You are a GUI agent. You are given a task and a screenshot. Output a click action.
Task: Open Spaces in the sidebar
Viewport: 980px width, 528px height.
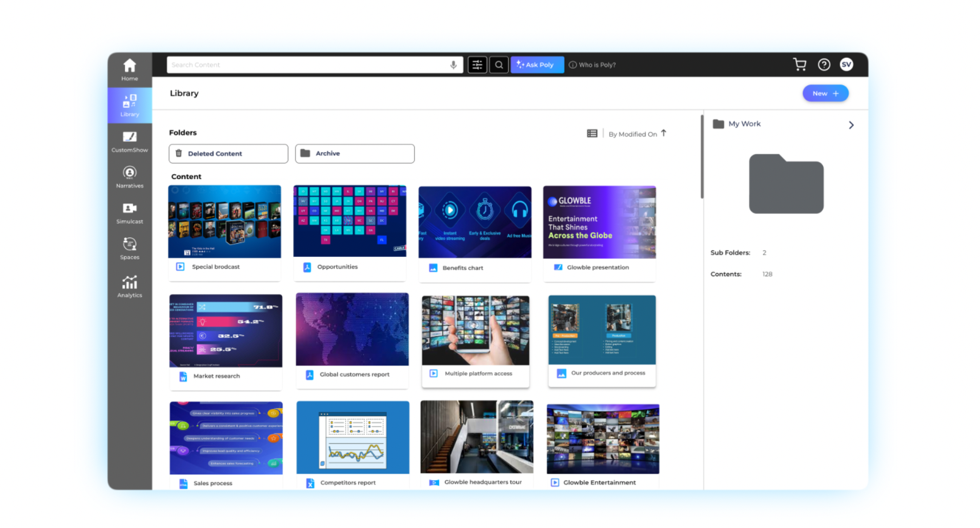129,249
